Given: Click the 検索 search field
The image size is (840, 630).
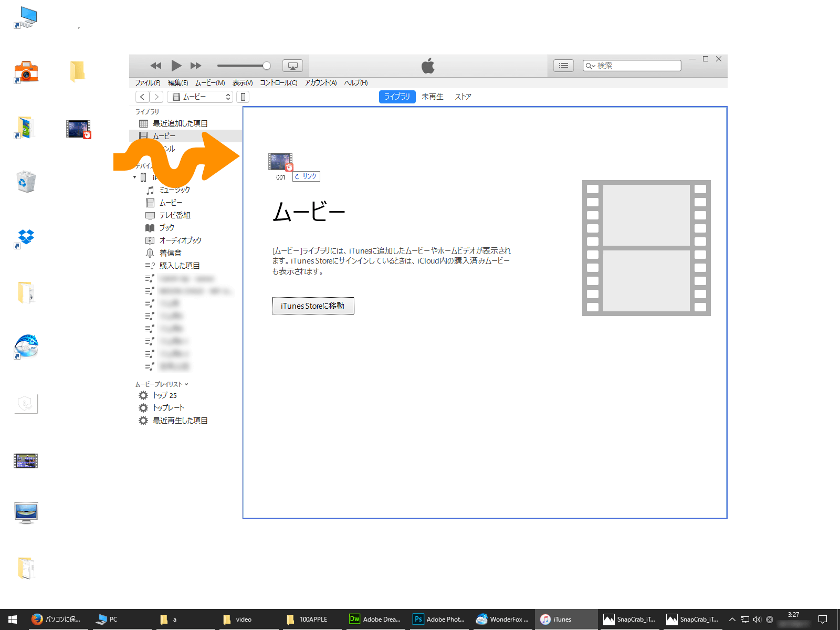Looking at the screenshot, I should pyautogui.click(x=632, y=66).
